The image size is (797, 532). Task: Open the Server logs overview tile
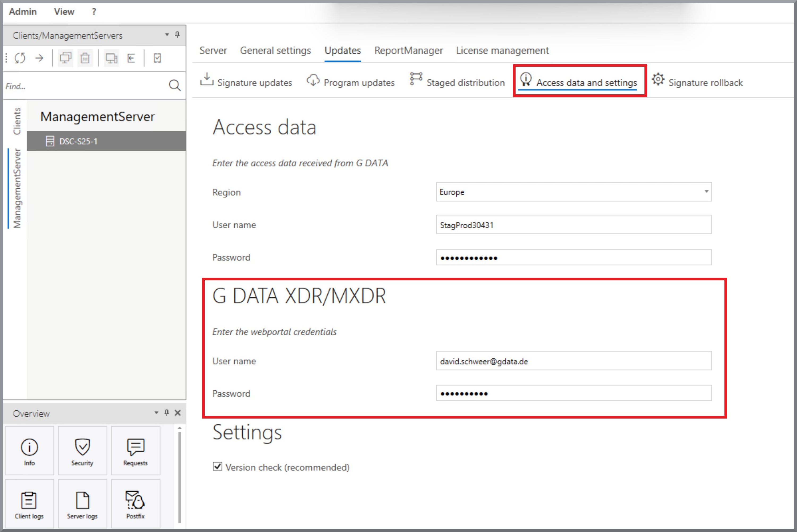(82, 504)
